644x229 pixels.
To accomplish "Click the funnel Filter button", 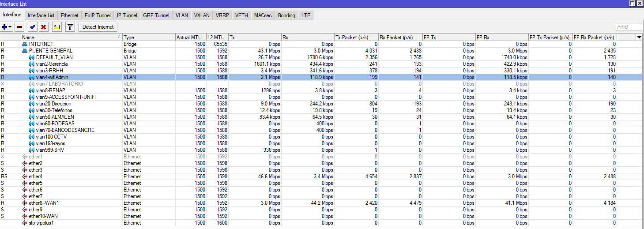I will pyautogui.click(x=70, y=27).
